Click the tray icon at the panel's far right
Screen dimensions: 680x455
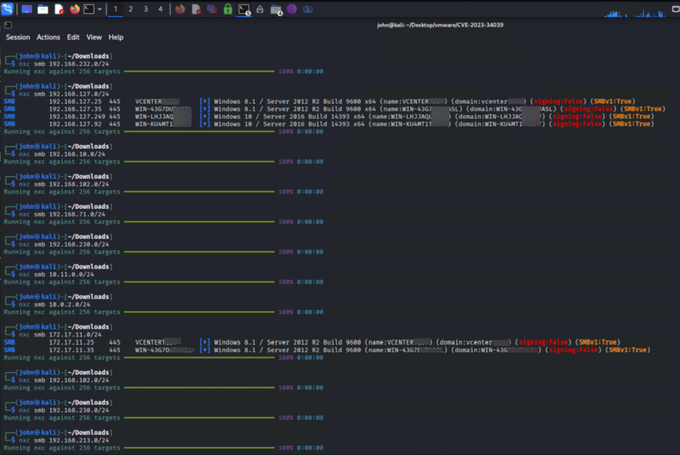coord(676,9)
